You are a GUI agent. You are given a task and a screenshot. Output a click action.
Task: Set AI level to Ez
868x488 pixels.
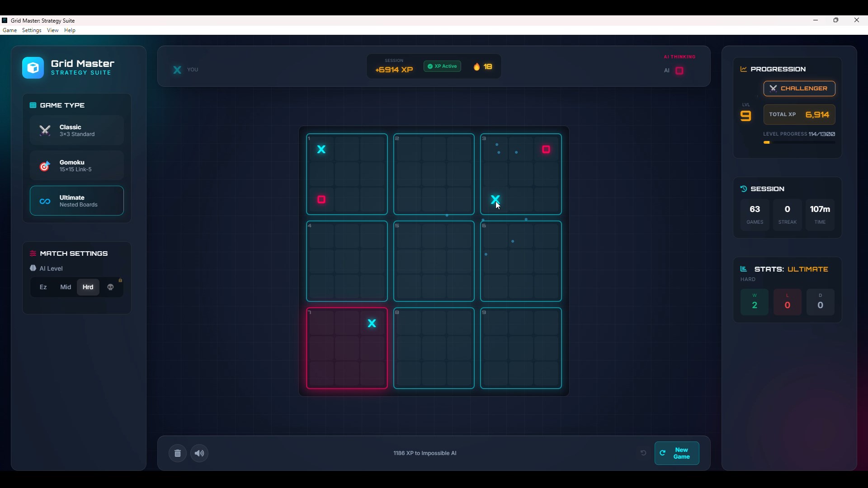pyautogui.click(x=43, y=287)
